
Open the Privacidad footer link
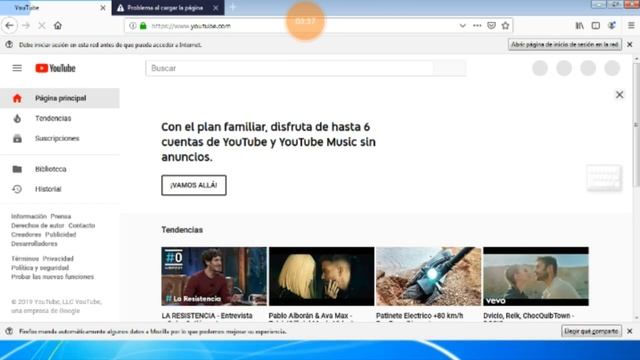coord(58,259)
